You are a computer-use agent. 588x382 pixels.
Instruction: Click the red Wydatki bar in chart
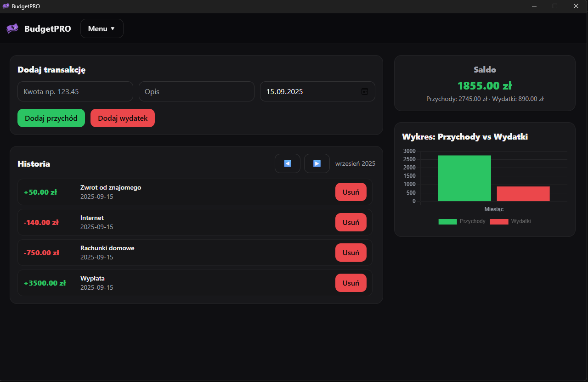[523, 194]
